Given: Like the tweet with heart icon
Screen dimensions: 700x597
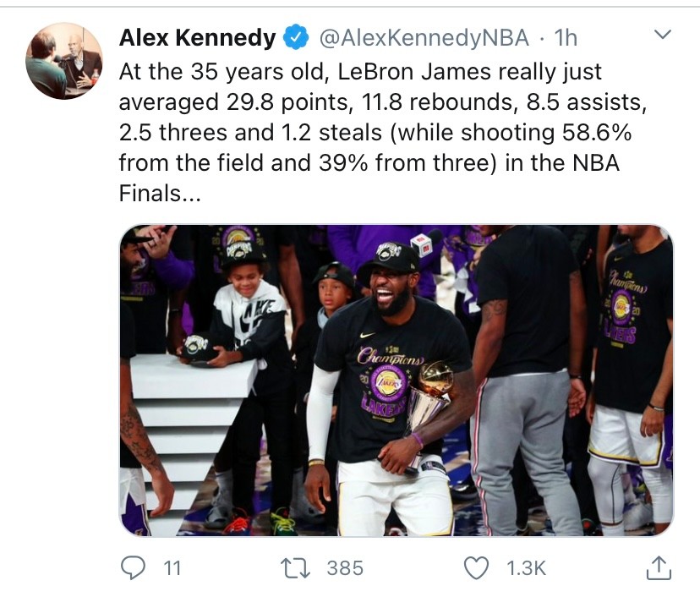Looking at the screenshot, I should (x=476, y=568).
